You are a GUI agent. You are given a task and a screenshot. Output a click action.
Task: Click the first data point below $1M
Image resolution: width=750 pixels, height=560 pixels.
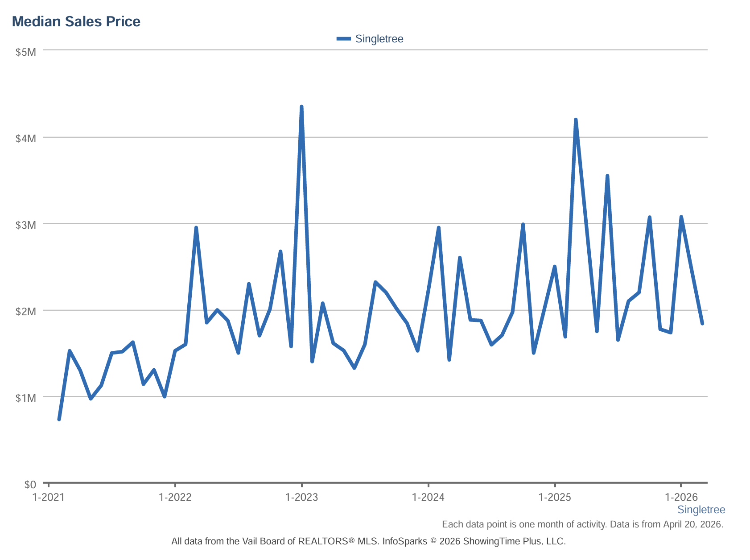pos(59,419)
